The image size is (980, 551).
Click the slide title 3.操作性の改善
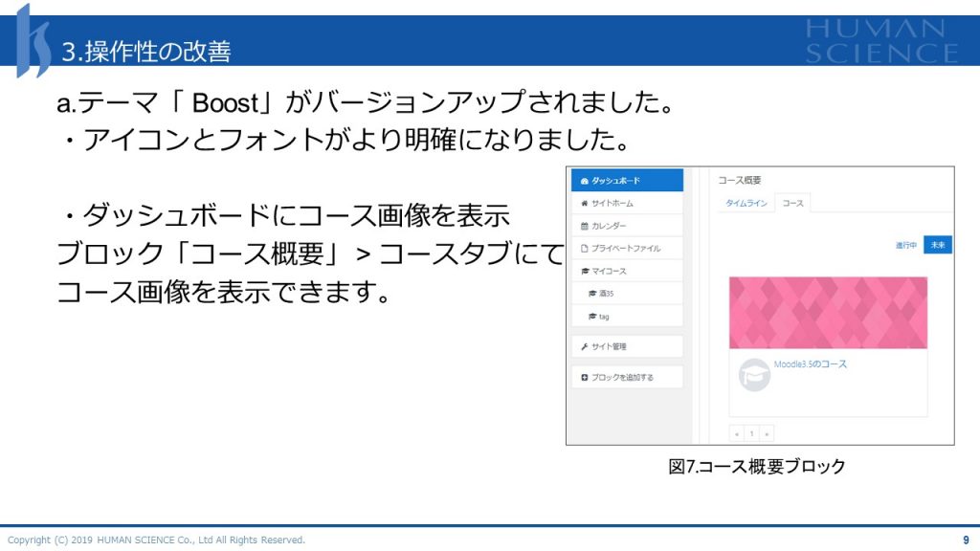tap(146, 52)
